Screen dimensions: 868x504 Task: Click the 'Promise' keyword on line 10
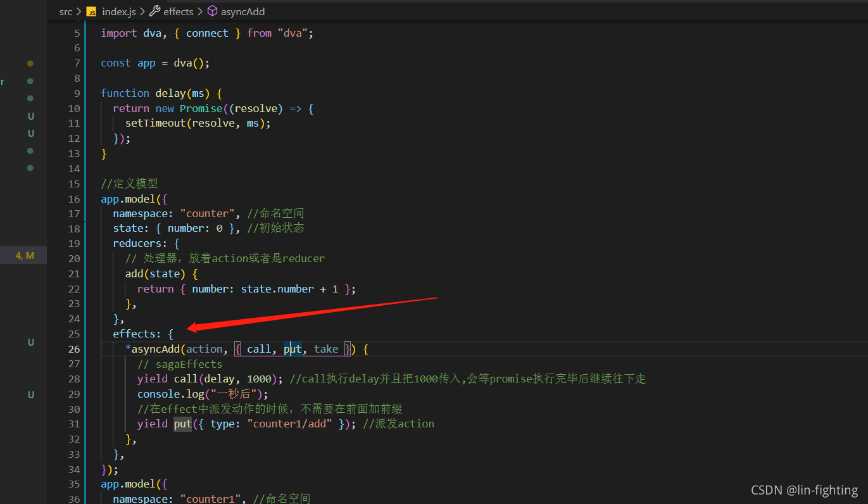tap(201, 108)
